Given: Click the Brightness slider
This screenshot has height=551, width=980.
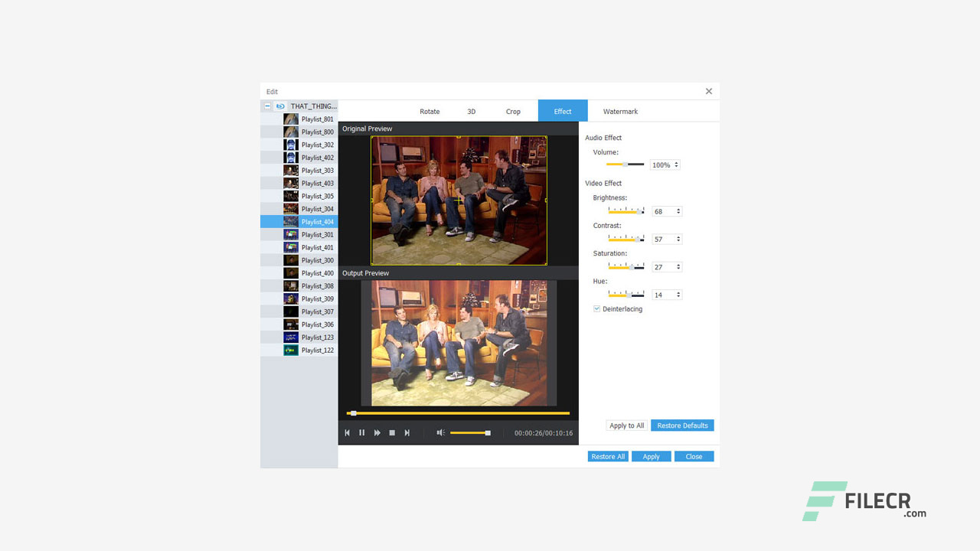Looking at the screenshot, I should (x=626, y=211).
